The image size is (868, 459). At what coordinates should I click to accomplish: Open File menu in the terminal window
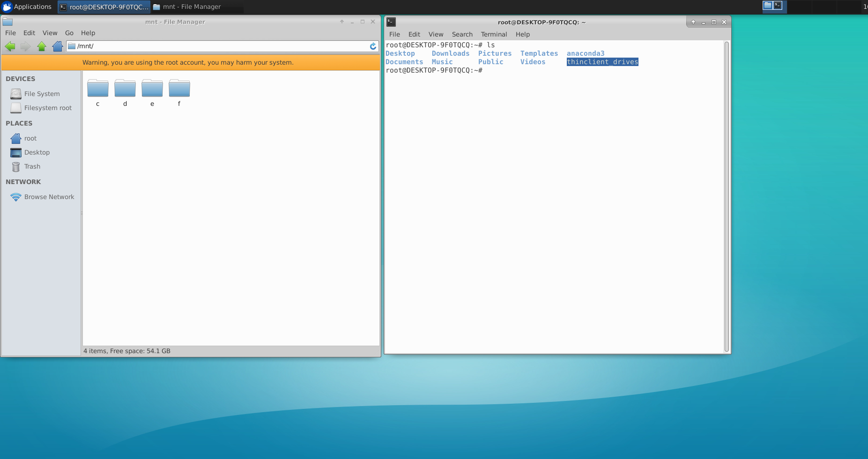[394, 34]
